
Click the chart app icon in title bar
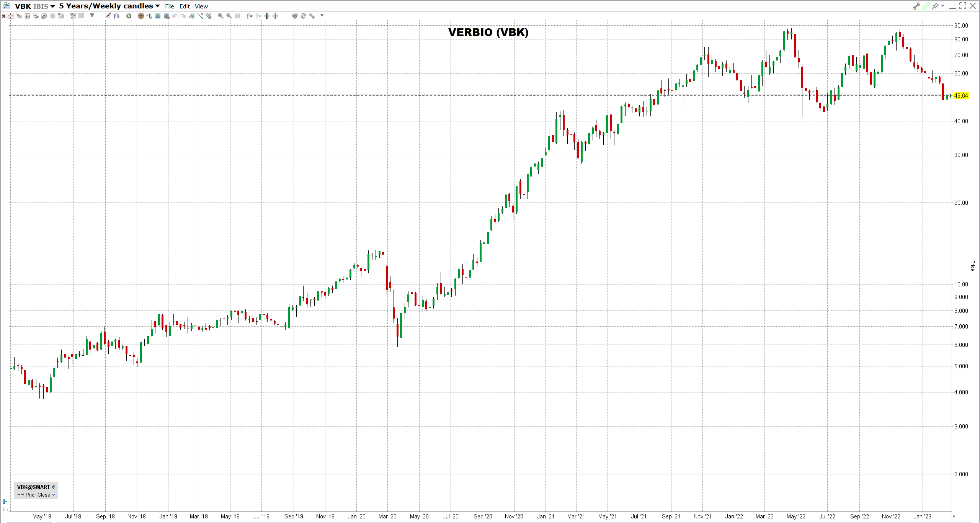[6, 6]
